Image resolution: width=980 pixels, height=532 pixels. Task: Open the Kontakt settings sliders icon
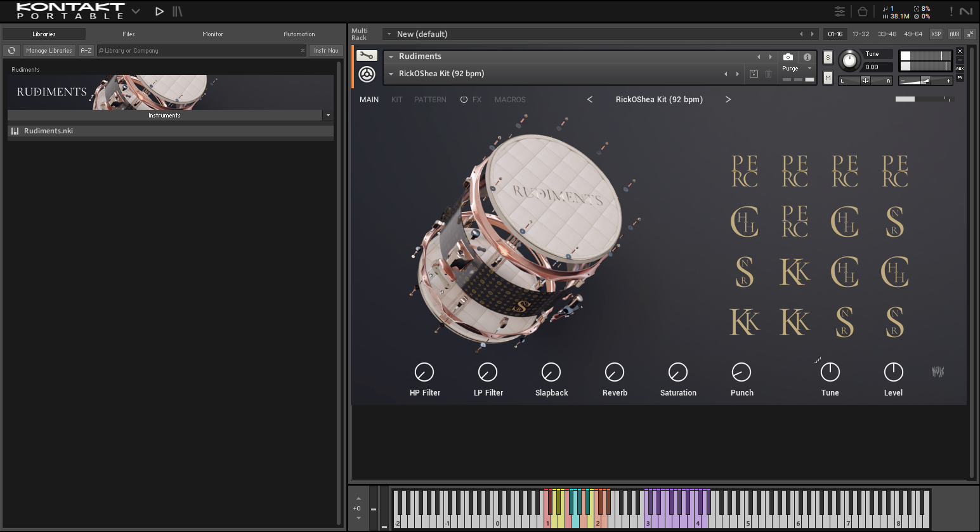pos(839,11)
